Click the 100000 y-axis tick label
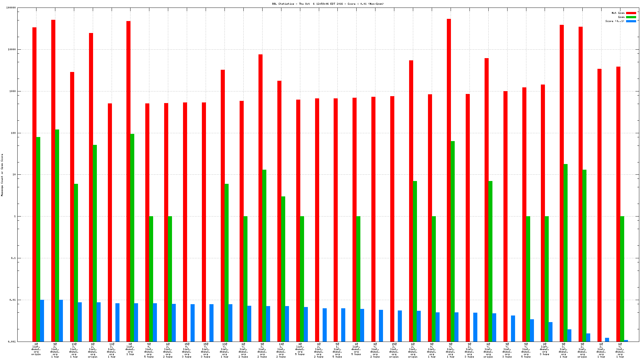Viewport: 644px width, 362px height. point(10,8)
